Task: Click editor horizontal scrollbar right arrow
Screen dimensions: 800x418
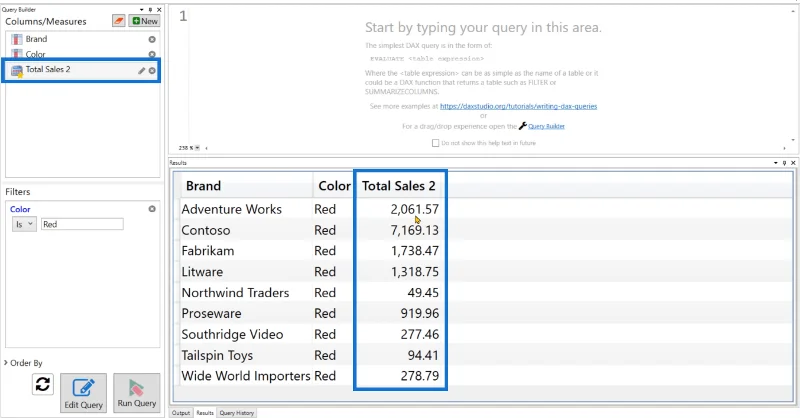Action: 785,148
